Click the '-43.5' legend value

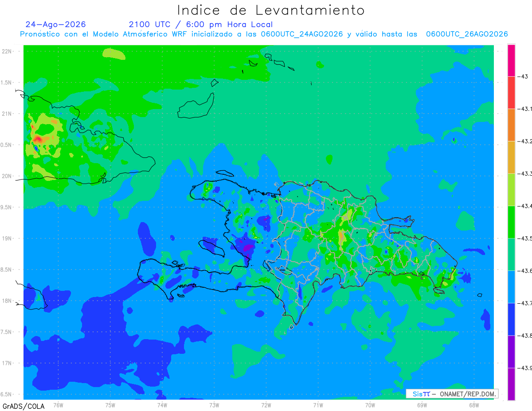(x=525, y=239)
